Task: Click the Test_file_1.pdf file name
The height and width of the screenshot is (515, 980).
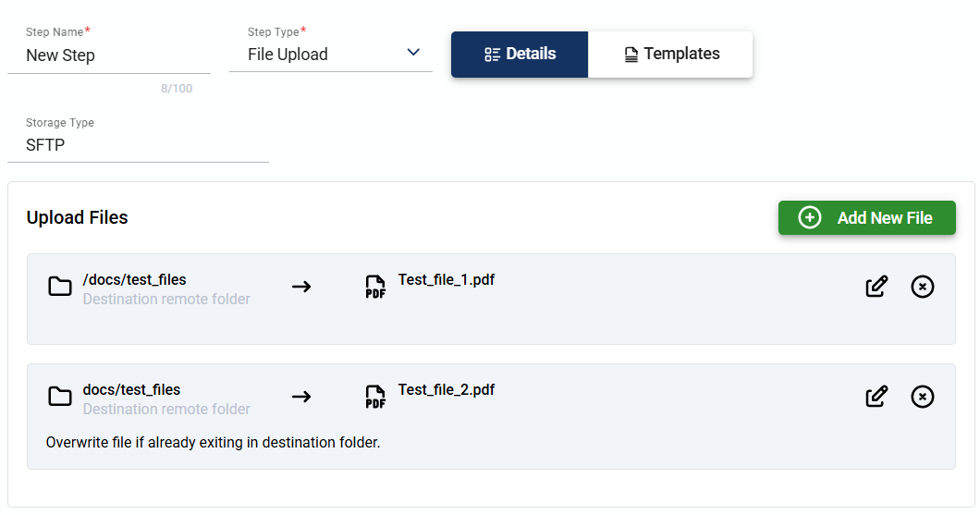Action: click(447, 280)
